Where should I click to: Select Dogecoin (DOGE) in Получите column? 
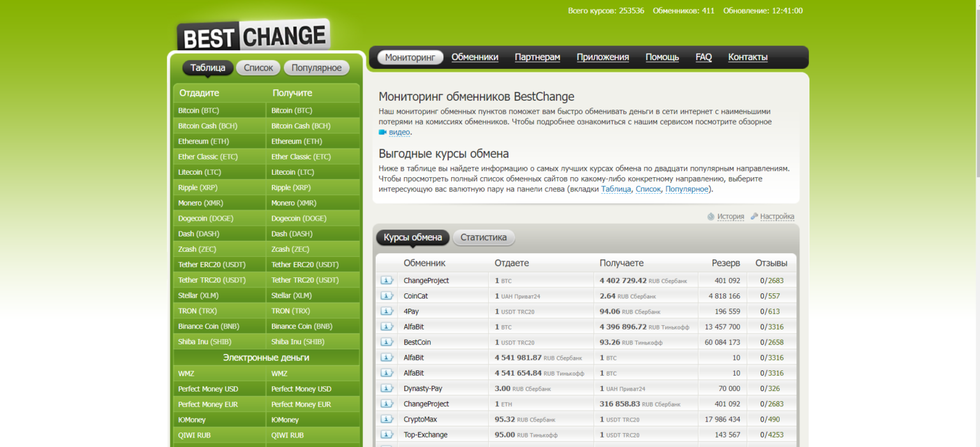pos(313,219)
